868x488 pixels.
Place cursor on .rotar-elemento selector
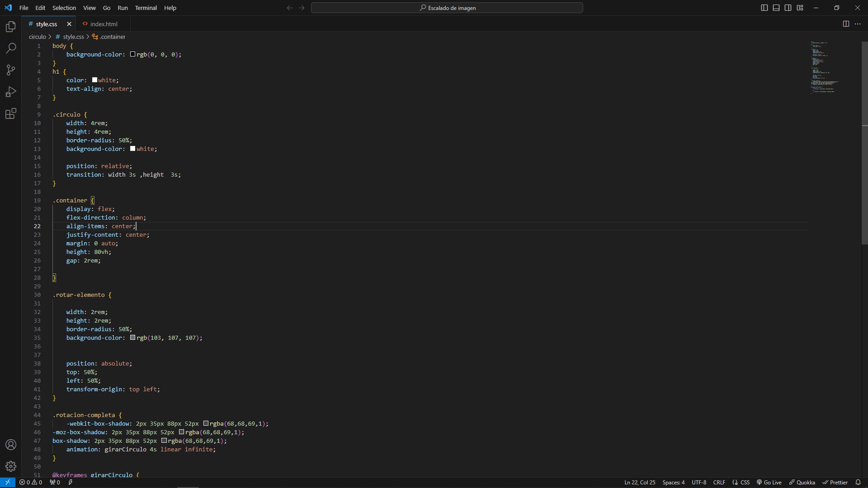coord(79,295)
